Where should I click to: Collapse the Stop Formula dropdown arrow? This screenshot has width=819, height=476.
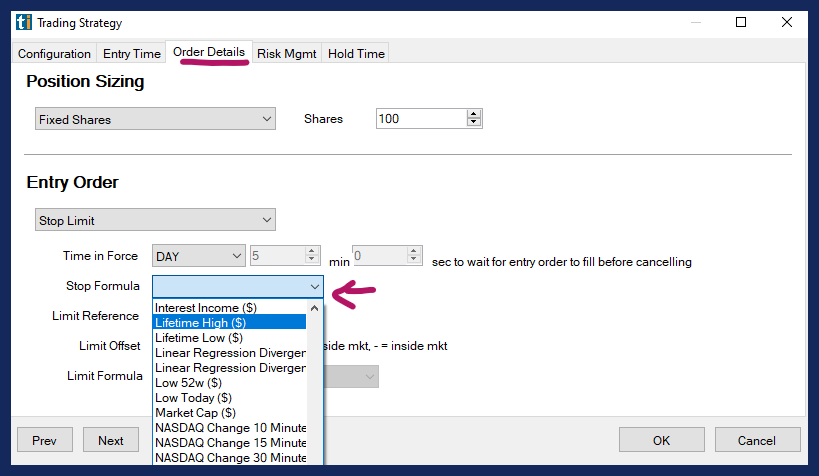tap(314, 287)
